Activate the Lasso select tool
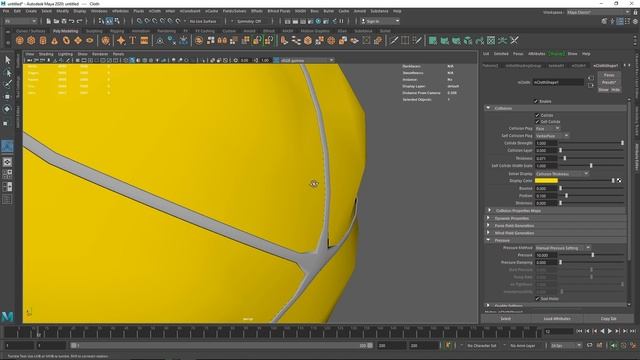 [7, 73]
